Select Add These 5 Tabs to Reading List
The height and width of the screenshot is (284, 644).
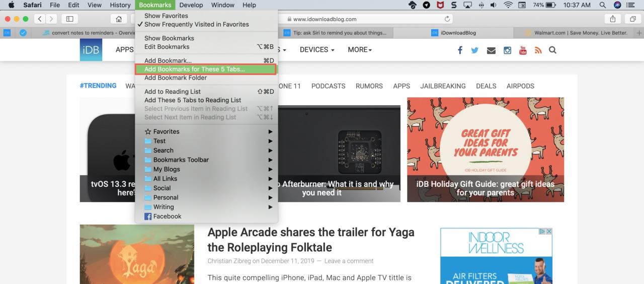click(206, 100)
